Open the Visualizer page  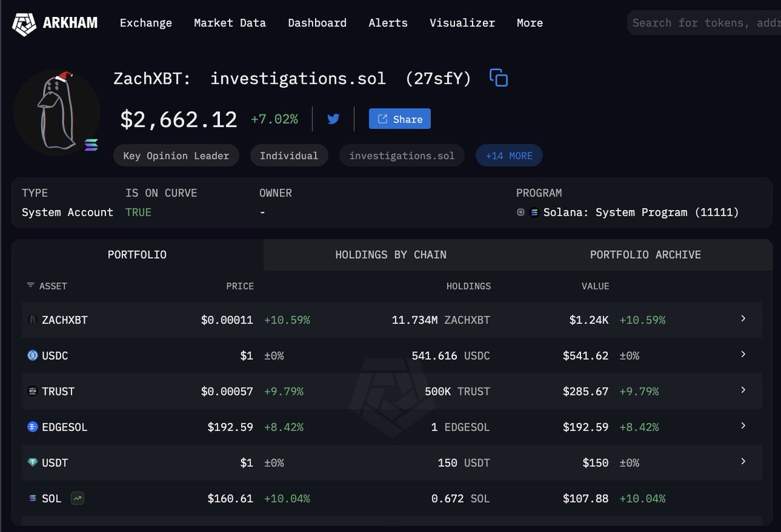point(462,23)
